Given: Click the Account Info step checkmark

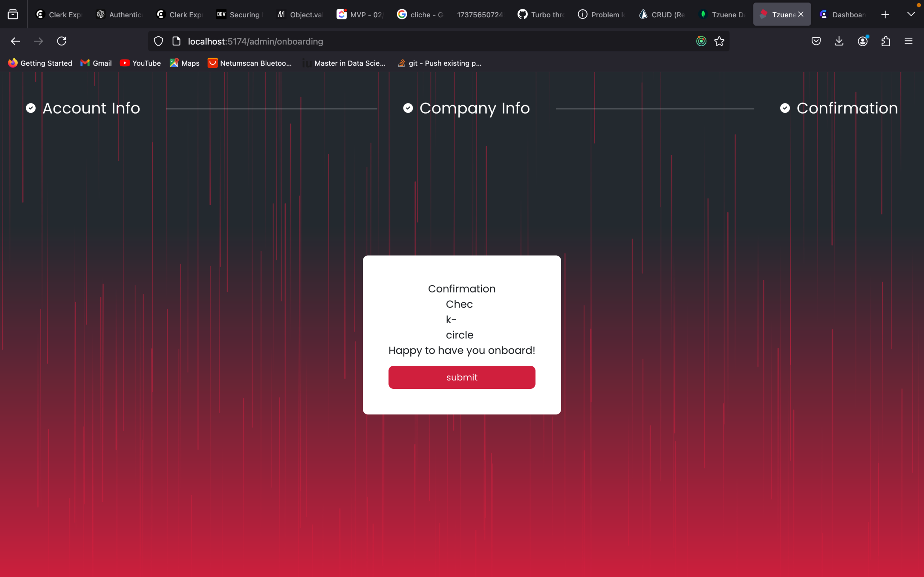Looking at the screenshot, I should [x=31, y=109].
